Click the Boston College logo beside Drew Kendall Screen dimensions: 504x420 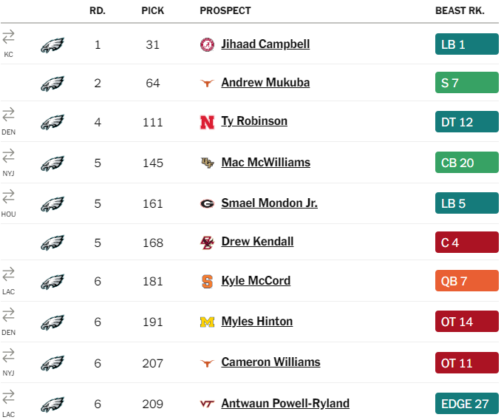click(207, 243)
